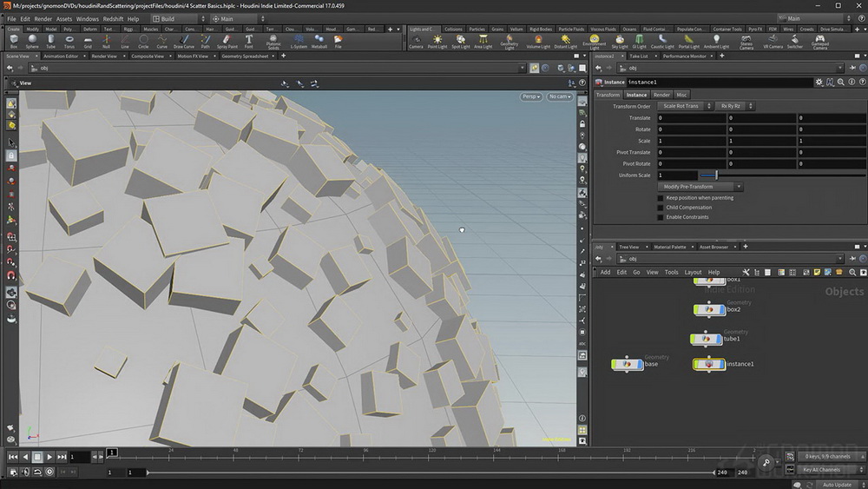Add an Environment Light
The width and height of the screenshot is (868, 489).
coord(594,42)
